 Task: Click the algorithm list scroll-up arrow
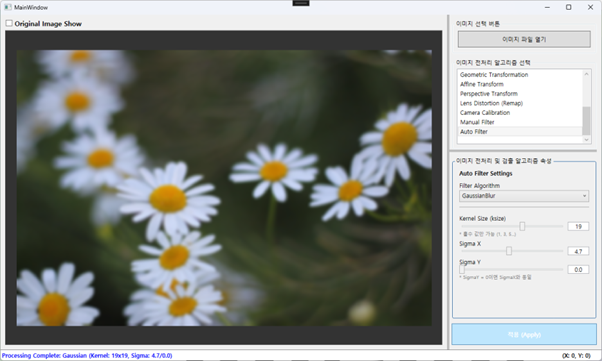pyautogui.click(x=586, y=74)
